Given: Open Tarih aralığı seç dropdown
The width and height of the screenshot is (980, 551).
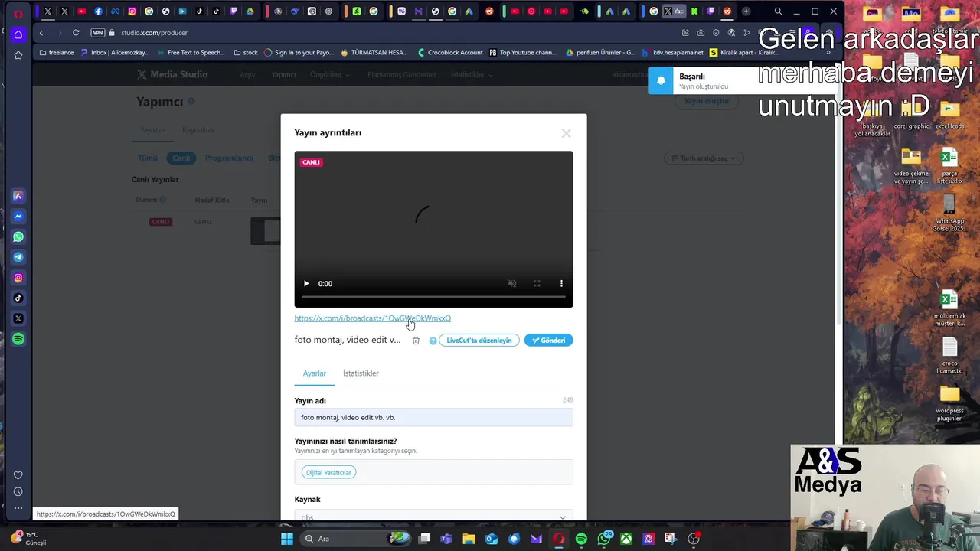Looking at the screenshot, I should click(x=704, y=158).
